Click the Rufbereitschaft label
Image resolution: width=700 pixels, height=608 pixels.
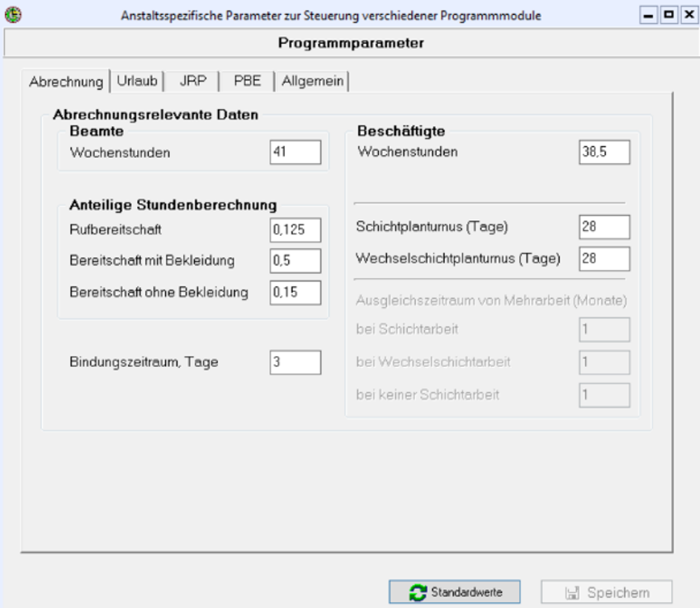click(116, 229)
